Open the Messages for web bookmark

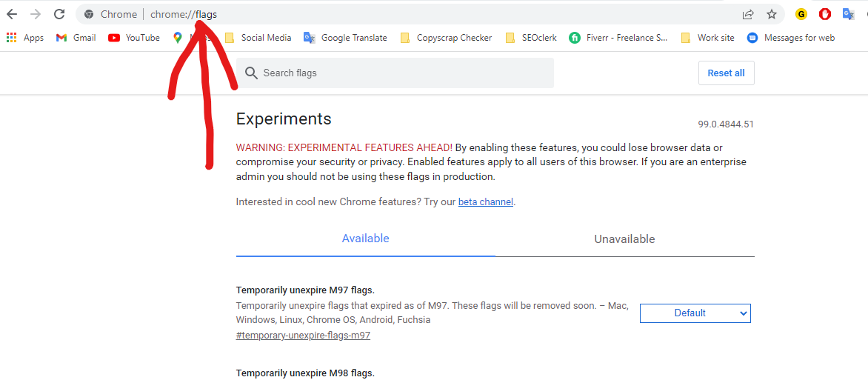click(x=790, y=38)
